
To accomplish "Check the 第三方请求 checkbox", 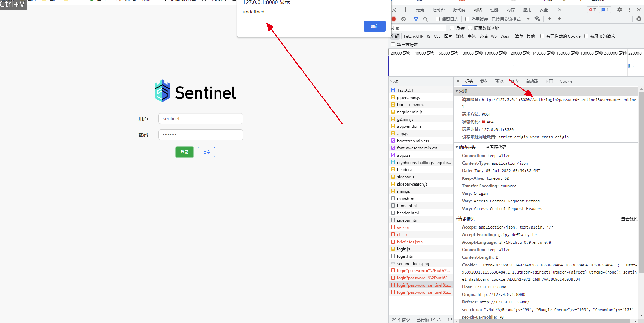I will click(393, 44).
